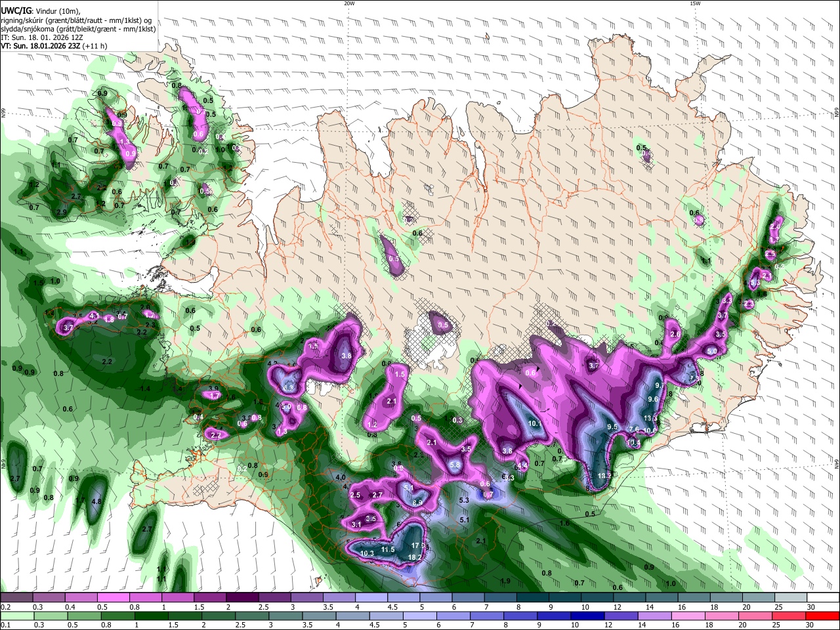The width and height of the screenshot is (840, 630).
Task: Click the 1.9 value south of the coast
Action: (x=505, y=581)
